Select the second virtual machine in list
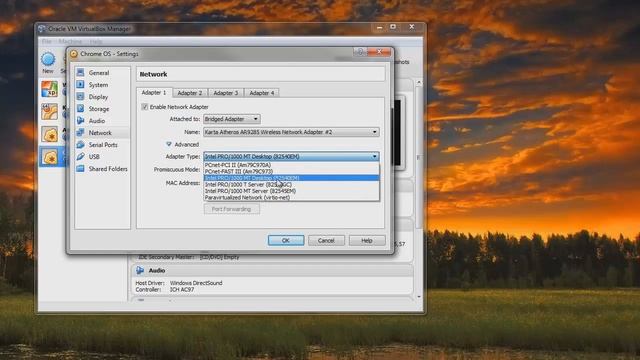The image size is (640, 360). 49,111
